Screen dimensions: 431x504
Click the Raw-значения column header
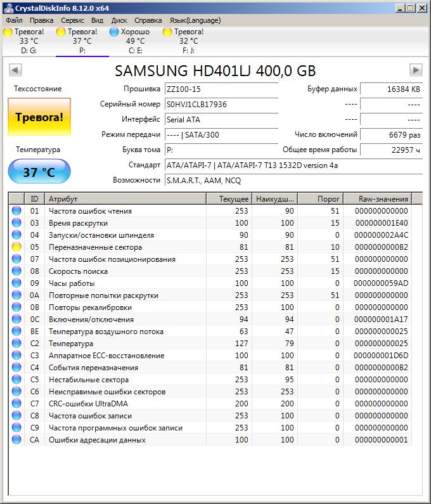coord(378,198)
